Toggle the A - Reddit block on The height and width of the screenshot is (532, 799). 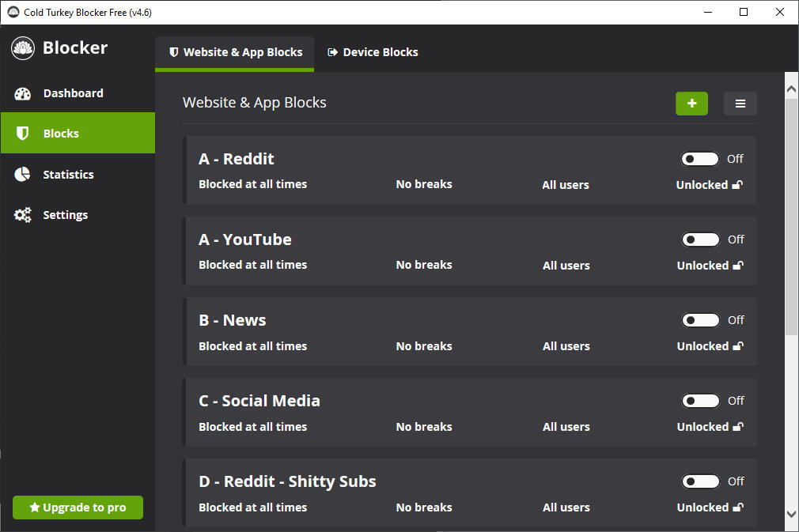coord(700,159)
